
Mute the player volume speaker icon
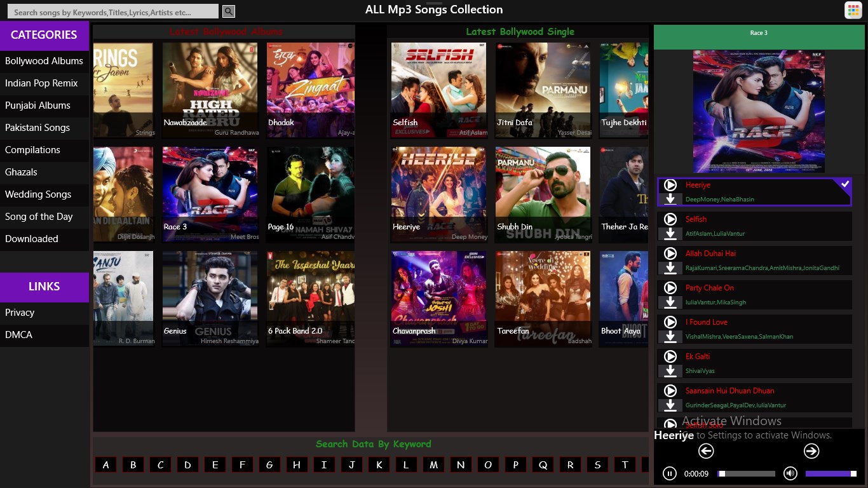coord(790,473)
